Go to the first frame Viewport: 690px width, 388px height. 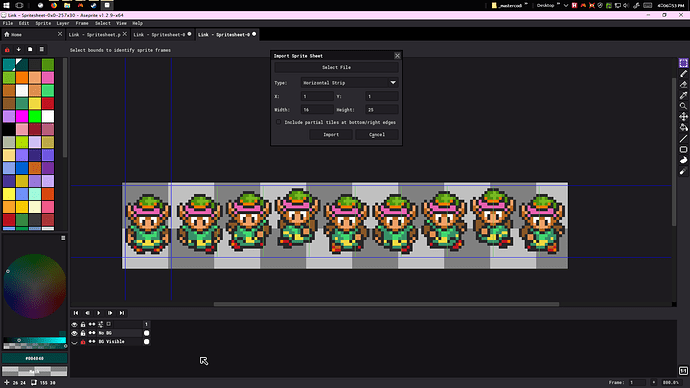tap(76, 313)
